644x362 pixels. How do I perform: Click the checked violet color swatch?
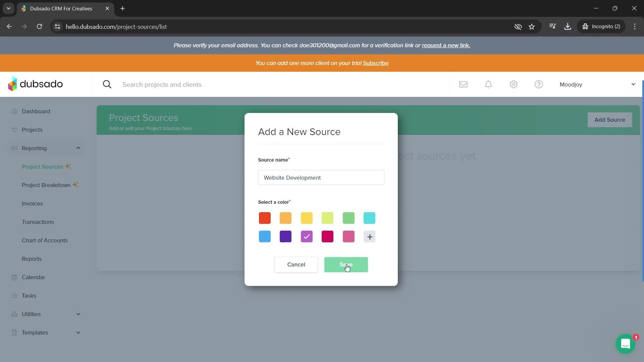click(x=307, y=237)
